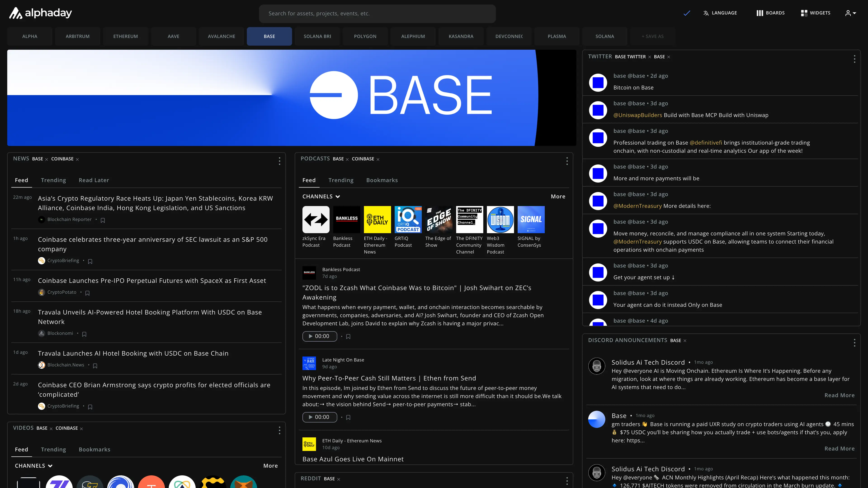Play the Peer-To-Peer Cash episode
868x488 pixels.
tap(319, 417)
